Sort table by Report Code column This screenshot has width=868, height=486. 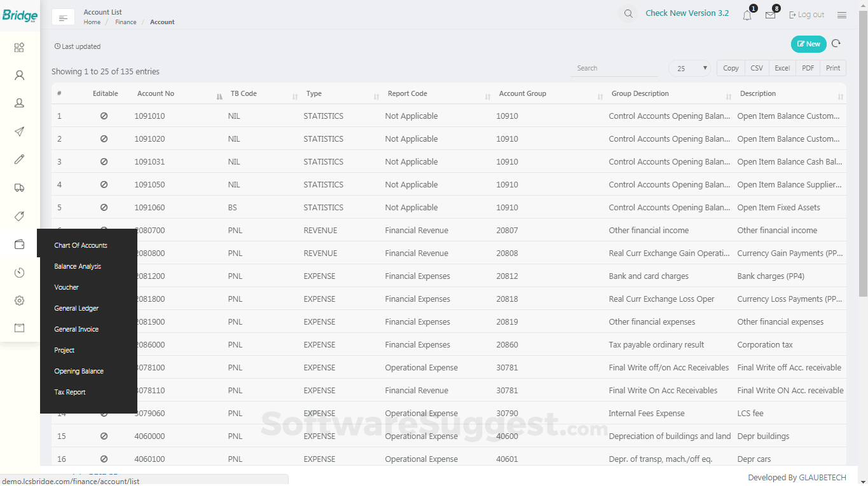coord(408,94)
